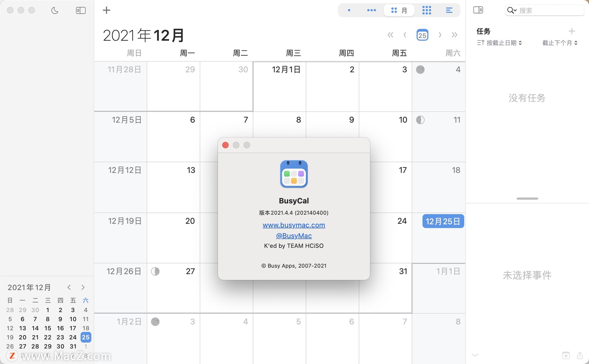Image resolution: width=589 pixels, height=364 pixels.
Task: Select month view tab
Action: coord(399,10)
